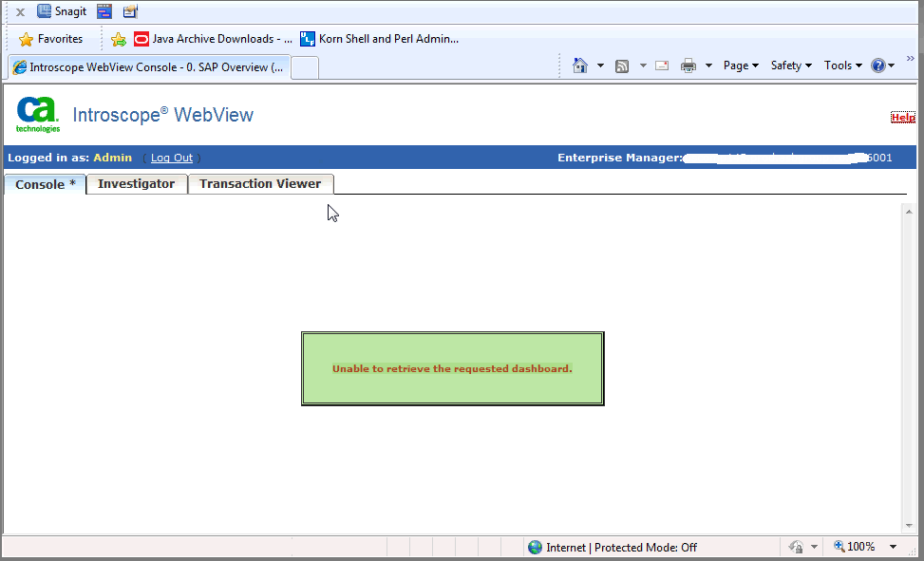Click the scrollbar up arrow
Image resolution: width=924 pixels, height=561 pixels.
[909, 212]
